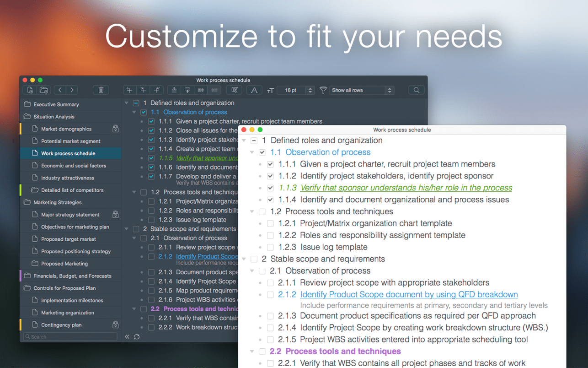Click the refresh icon below the sidebar
The width and height of the screenshot is (588, 368).
tap(137, 337)
